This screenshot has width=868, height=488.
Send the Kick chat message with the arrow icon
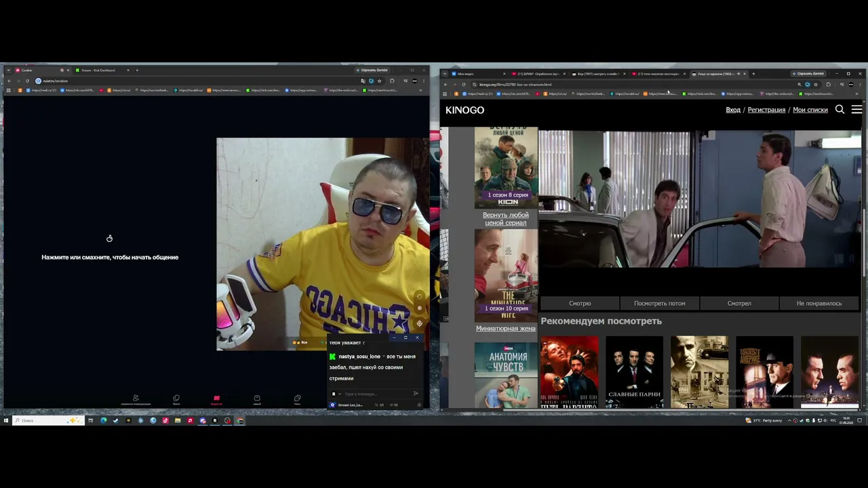416,394
